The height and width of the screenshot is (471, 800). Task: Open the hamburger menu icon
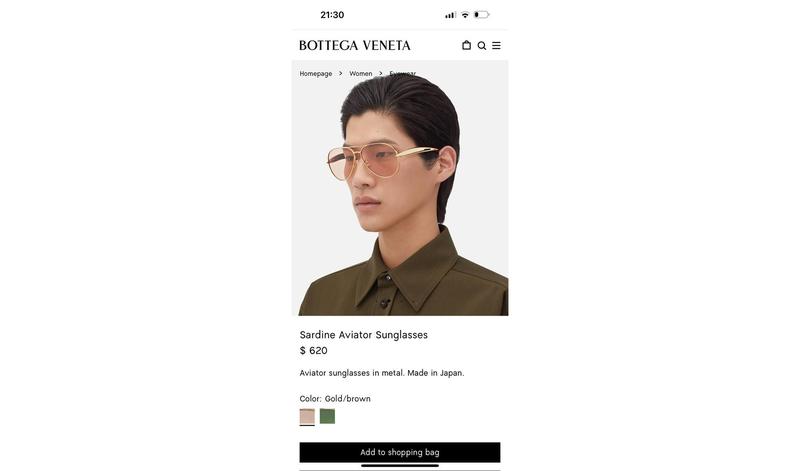(496, 45)
